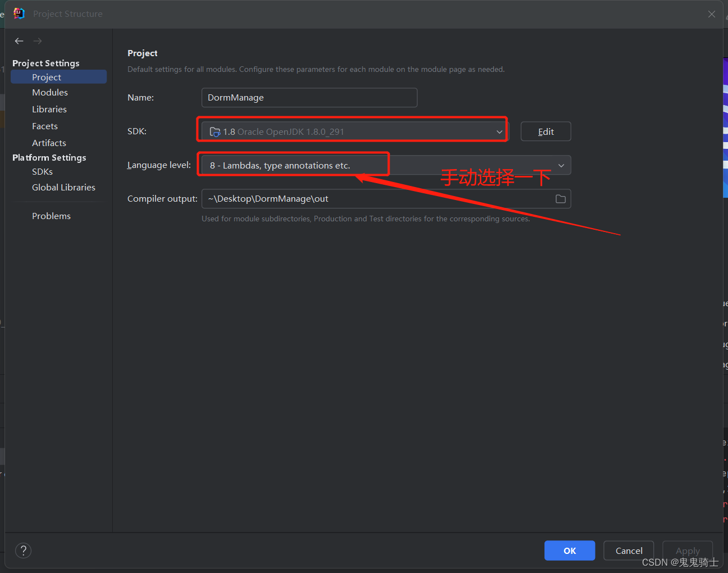Screen dimensions: 728x573
Task: Select Project in the sidebar
Action: (x=58, y=77)
